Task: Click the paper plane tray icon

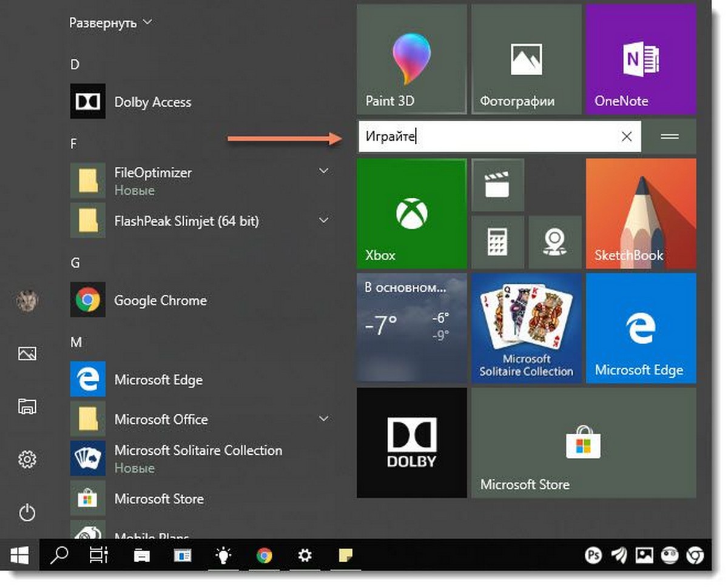Action: [618, 555]
